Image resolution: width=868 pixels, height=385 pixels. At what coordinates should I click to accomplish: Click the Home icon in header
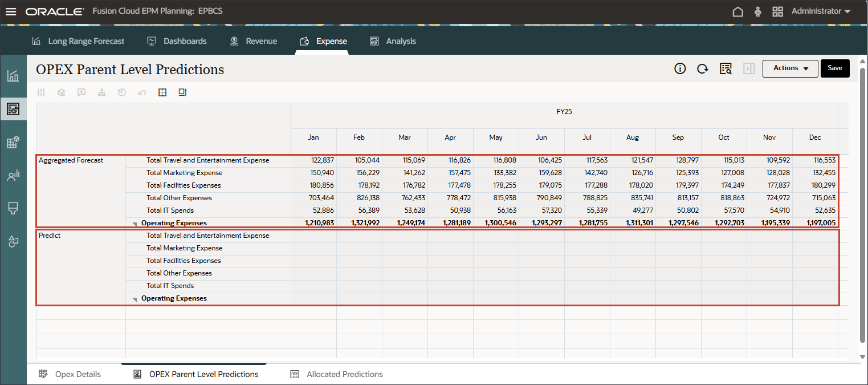(x=737, y=11)
